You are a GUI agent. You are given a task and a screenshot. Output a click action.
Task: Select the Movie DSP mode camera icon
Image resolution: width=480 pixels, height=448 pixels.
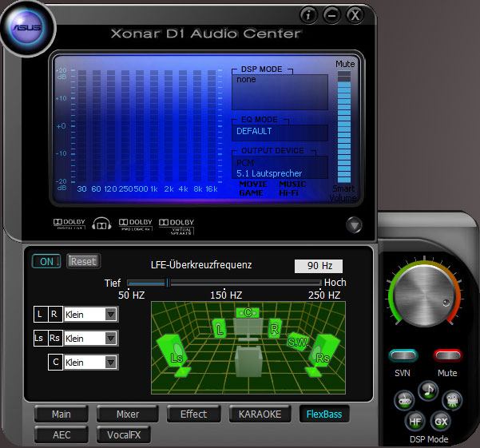click(452, 399)
